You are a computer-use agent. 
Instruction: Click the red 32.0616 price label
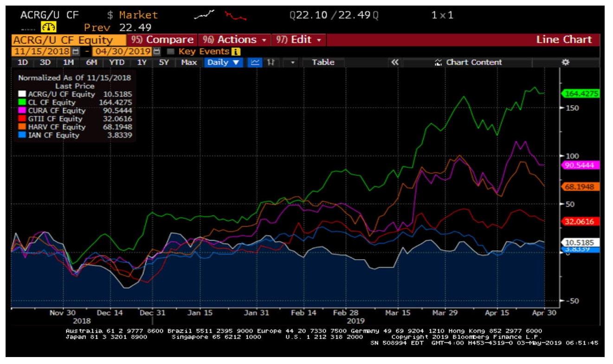pyautogui.click(x=581, y=221)
